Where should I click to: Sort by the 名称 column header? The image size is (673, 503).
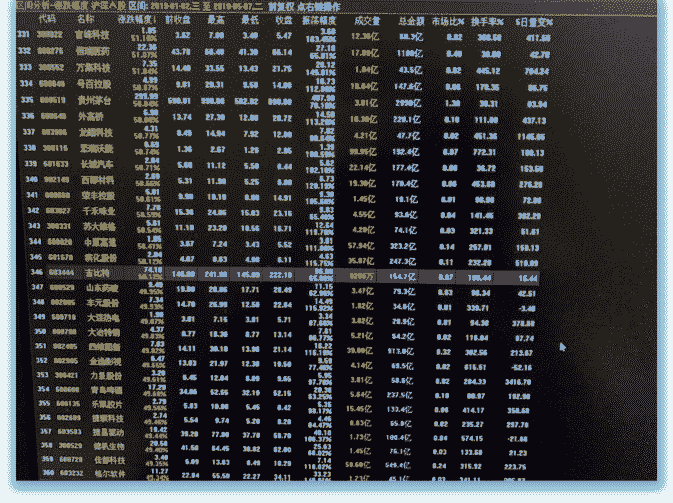(x=85, y=19)
